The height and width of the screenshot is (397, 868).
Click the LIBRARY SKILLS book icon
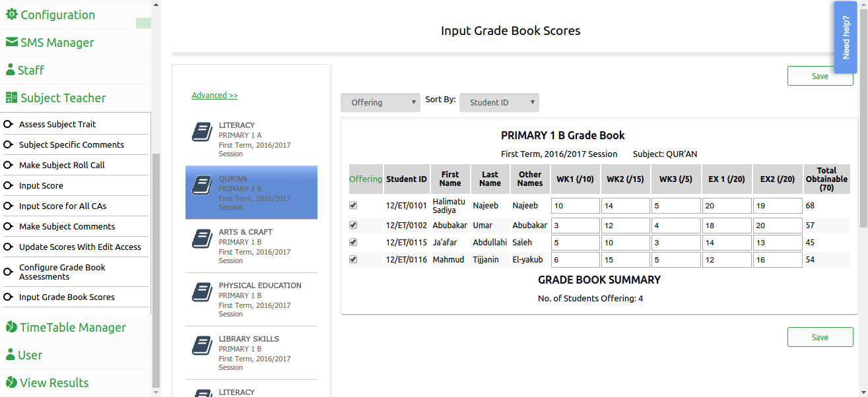tap(202, 346)
